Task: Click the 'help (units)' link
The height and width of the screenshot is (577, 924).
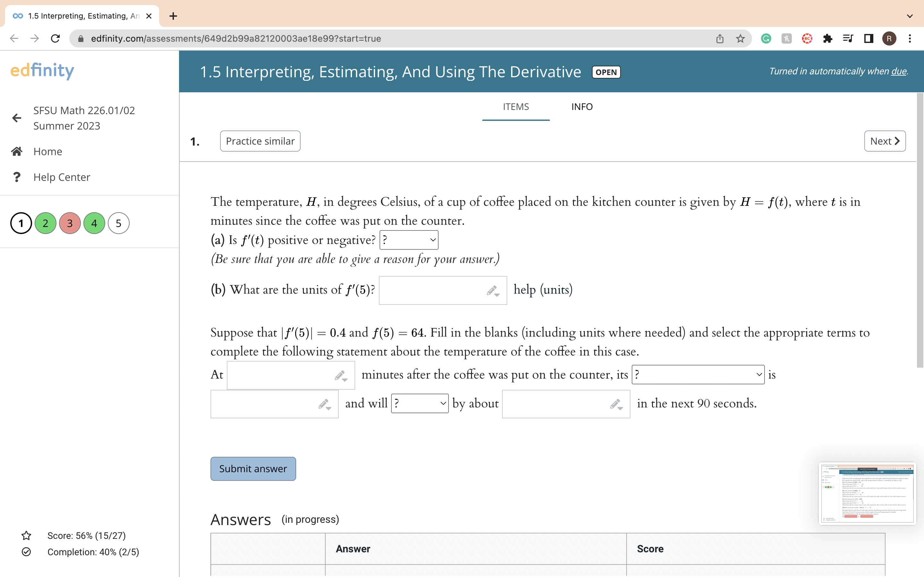Action: (543, 290)
